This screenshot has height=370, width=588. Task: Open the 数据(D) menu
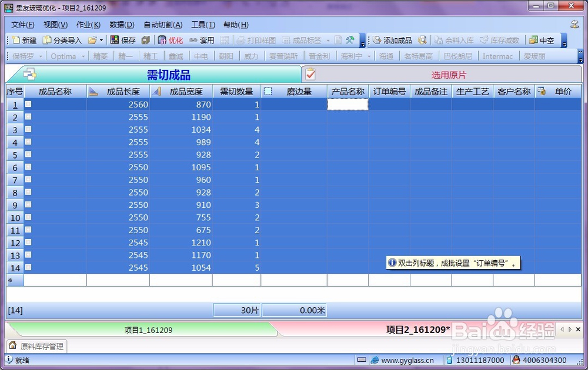[122, 25]
